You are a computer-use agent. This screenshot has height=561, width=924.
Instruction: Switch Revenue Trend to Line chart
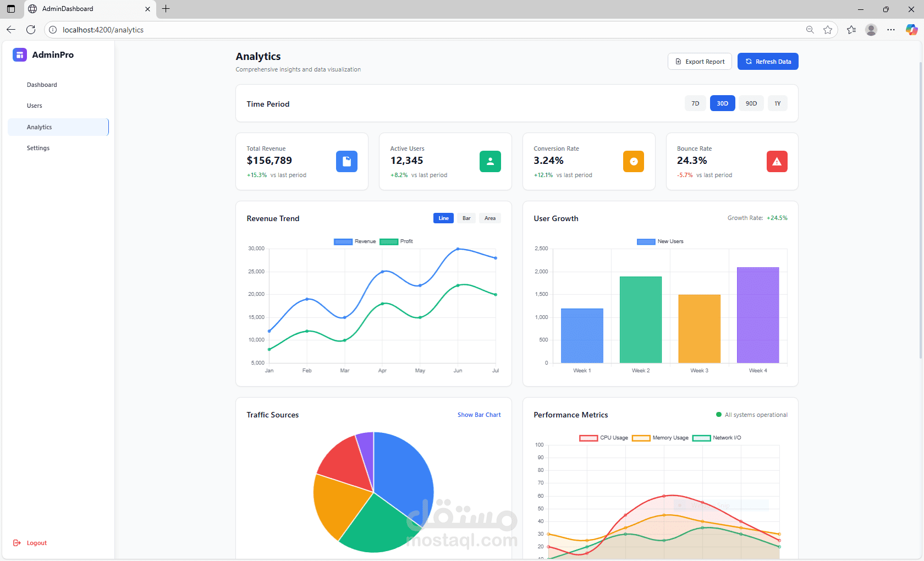[443, 218]
